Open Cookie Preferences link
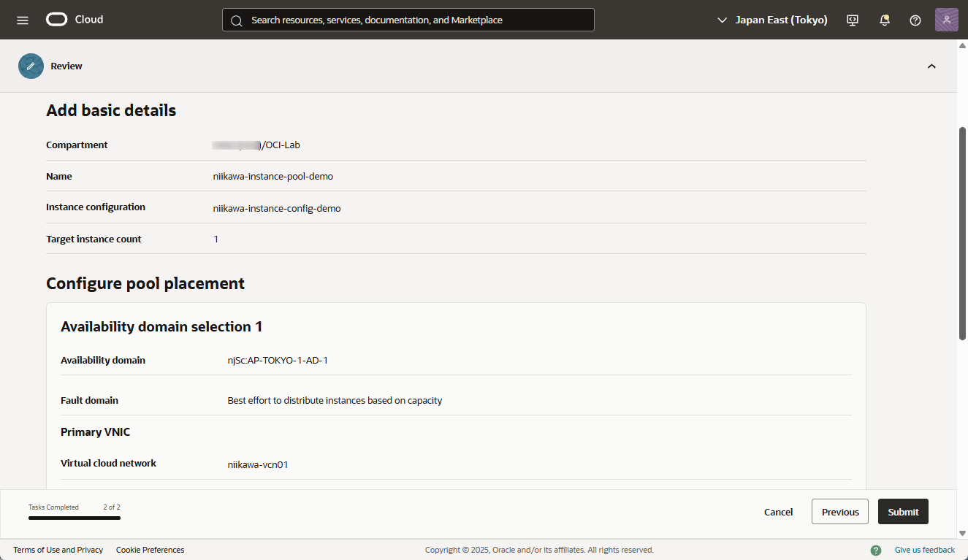968x560 pixels. (150, 550)
